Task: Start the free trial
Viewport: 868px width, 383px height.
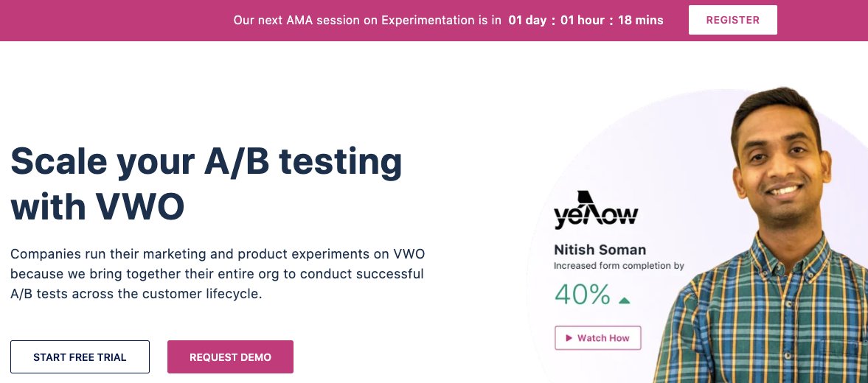Action: pos(80,357)
